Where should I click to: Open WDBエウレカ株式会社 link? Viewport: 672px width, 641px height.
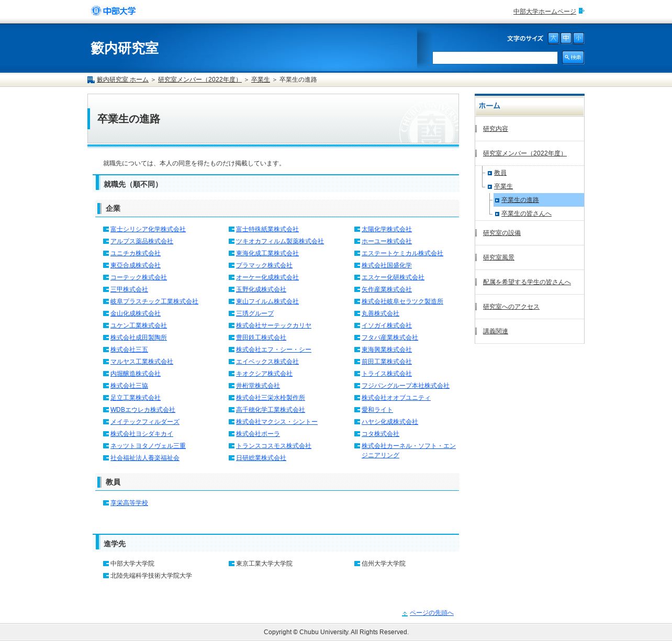[143, 410]
